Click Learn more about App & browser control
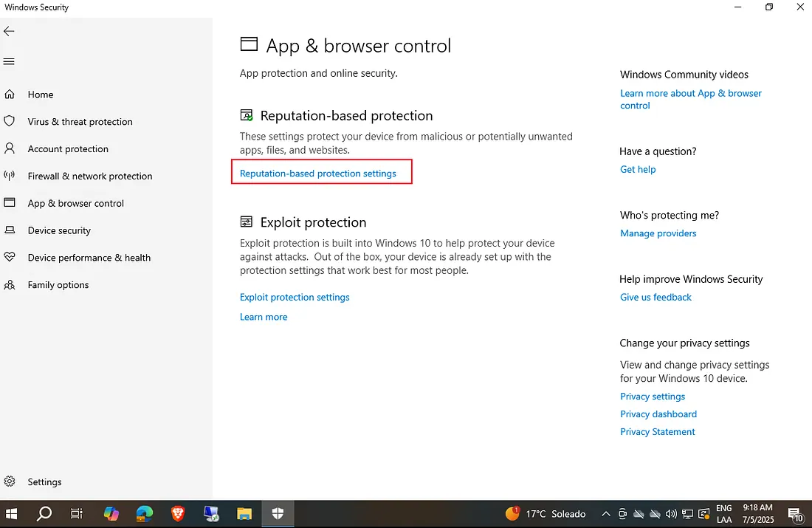 (x=691, y=99)
